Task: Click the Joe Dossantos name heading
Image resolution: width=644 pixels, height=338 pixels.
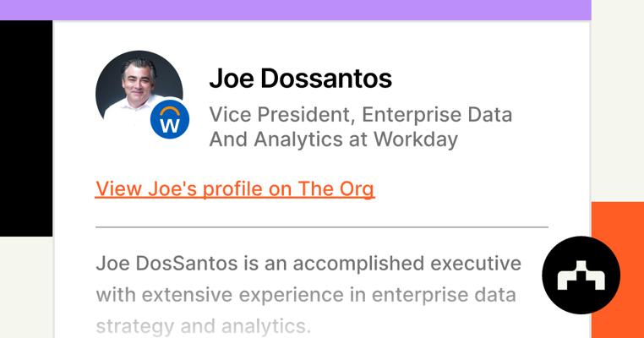Action: tap(300, 79)
